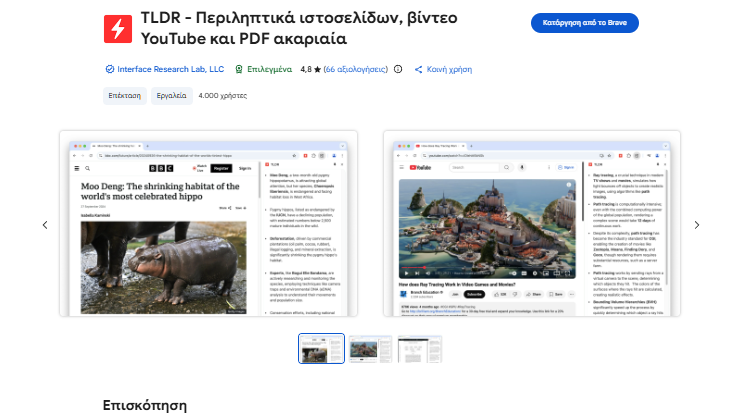Click the share icon before Κοινή χρήση
The image size is (750, 420).
click(418, 69)
